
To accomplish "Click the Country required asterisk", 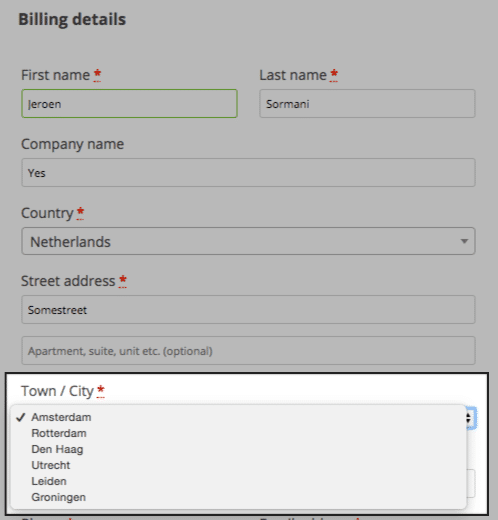I will click(80, 213).
